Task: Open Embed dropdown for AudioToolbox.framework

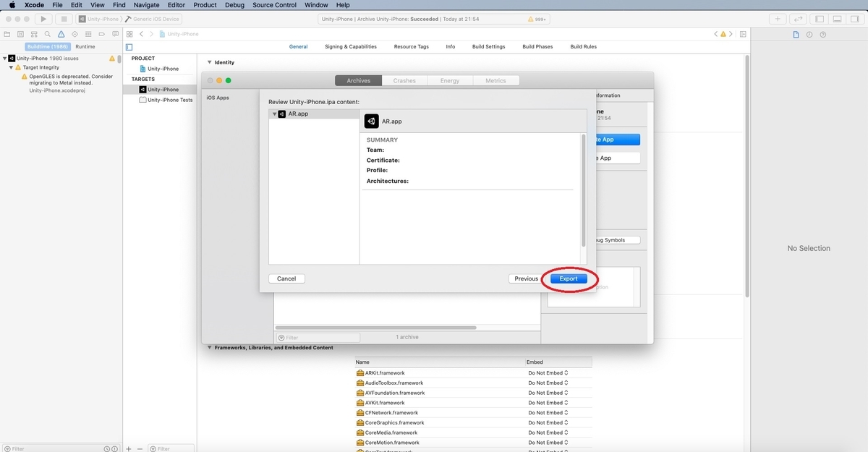Action: coord(548,383)
